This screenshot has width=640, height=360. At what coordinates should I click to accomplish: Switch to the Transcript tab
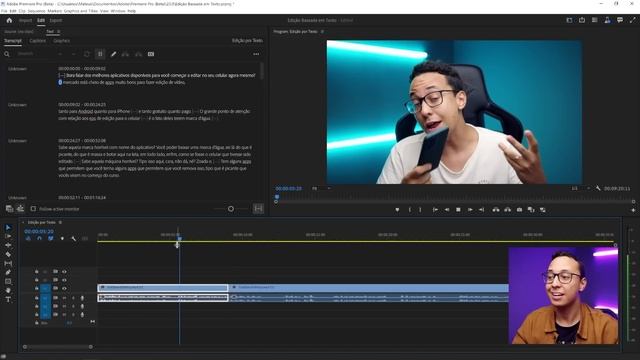pos(13,41)
